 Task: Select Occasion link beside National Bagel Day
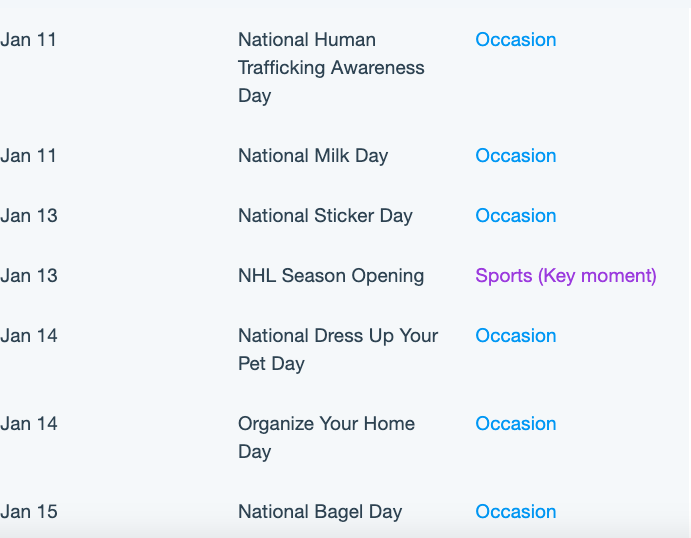pos(516,512)
